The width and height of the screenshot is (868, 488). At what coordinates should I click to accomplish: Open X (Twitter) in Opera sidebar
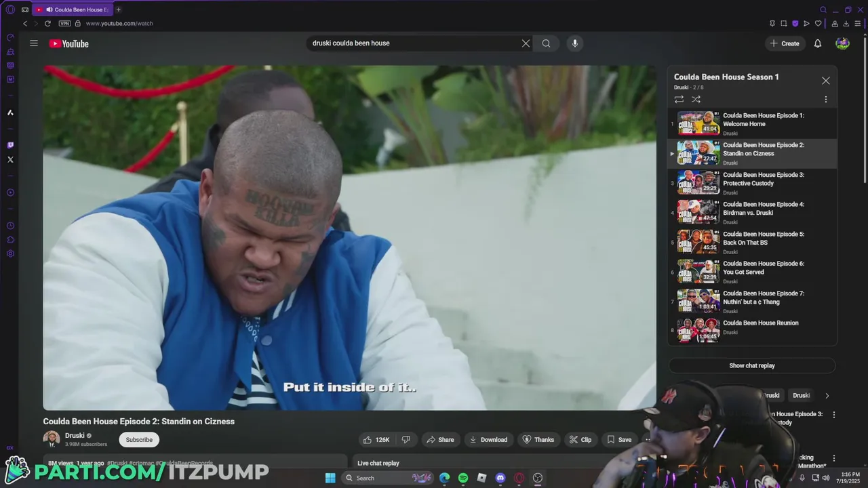pos(10,159)
